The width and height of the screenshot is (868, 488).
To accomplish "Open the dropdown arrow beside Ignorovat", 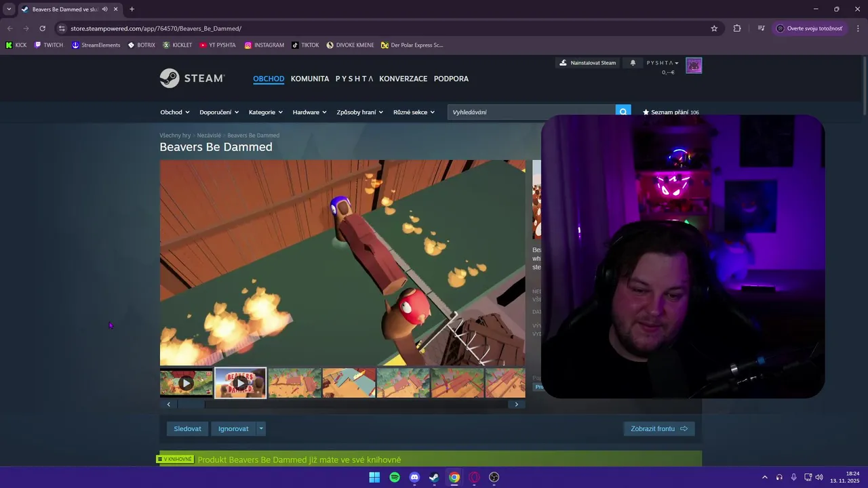I will click(261, 428).
